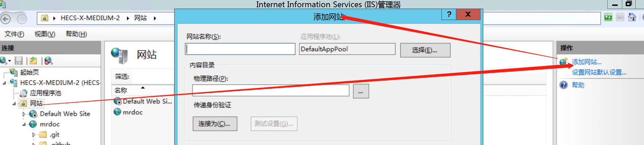Click the blue Help question mark icon

pyautogui.click(x=564, y=85)
